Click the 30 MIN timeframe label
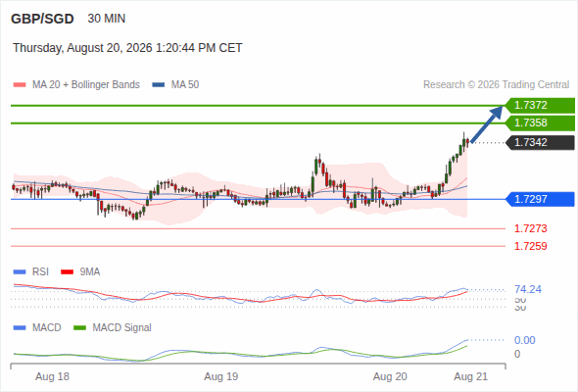Viewport: 578px width, 392px height. (x=107, y=19)
